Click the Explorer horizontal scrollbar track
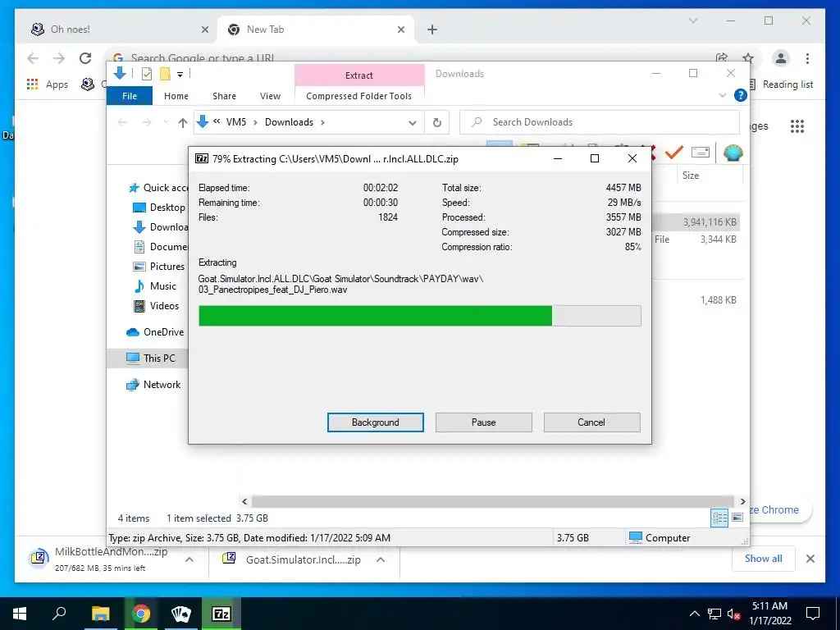840x630 pixels. (x=492, y=501)
